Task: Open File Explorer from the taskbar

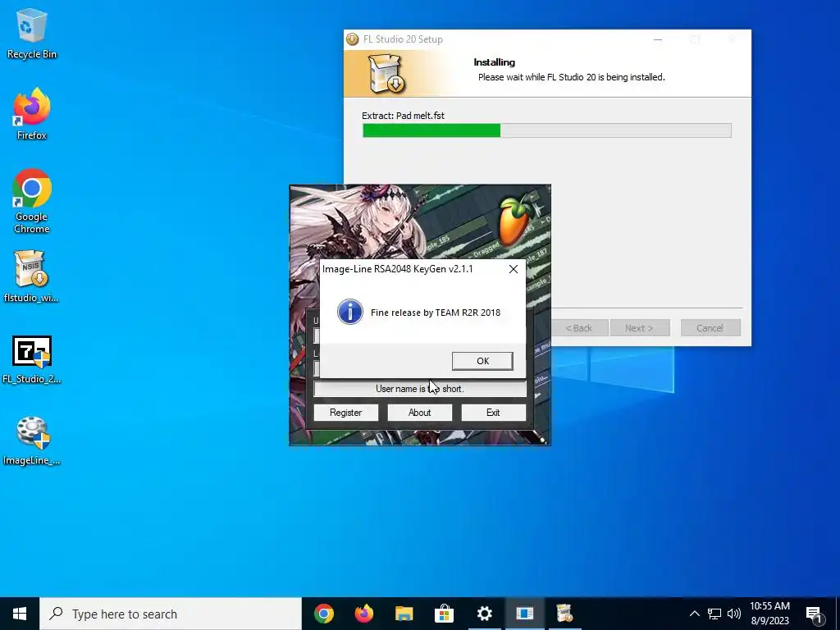Action: 404,614
